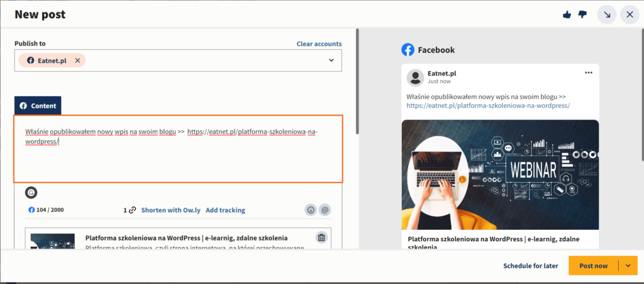Delete link preview with trash icon
Screen dimensions: 644x284
coord(321,237)
